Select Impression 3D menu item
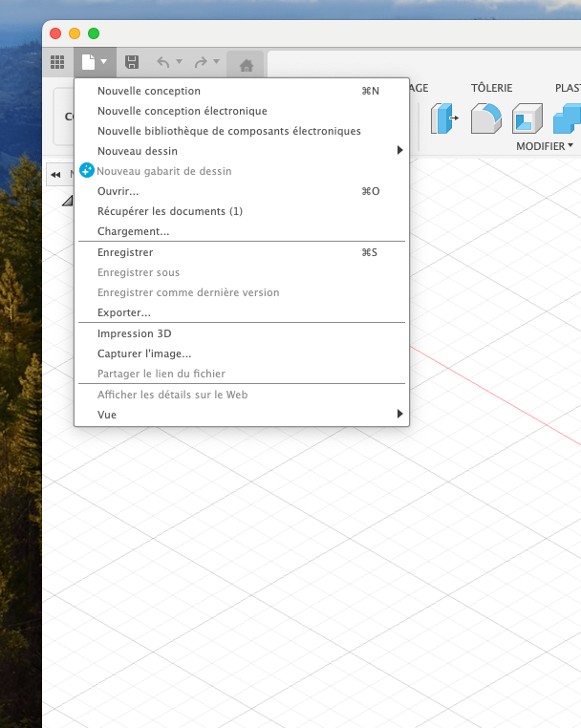The image size is (581, 728). (x=127, y=333)
